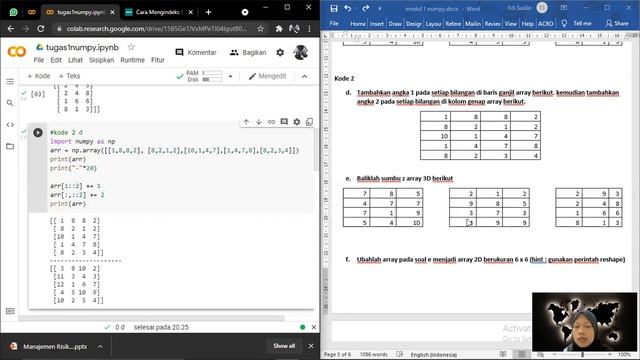Open the command palette icon at sidebar bottom
The image size is (640, 360).
point(10,311)
